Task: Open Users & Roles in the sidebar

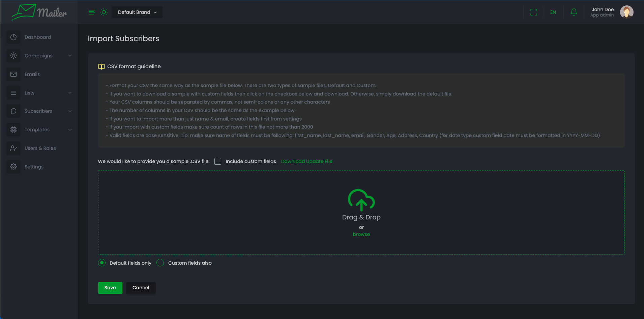Action: [x=40, y=148]
